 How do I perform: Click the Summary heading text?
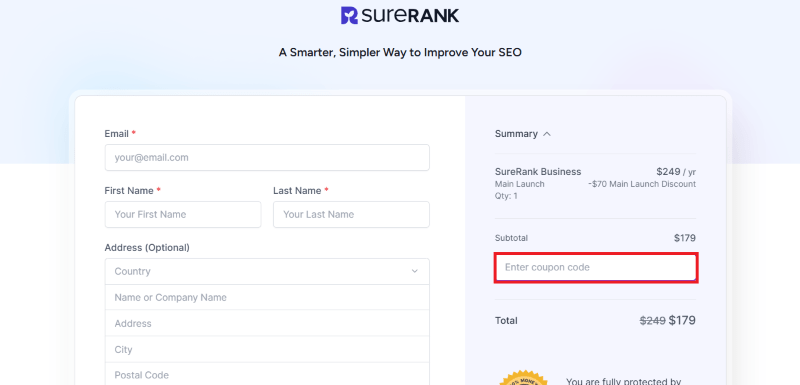[x=516, y=134]
